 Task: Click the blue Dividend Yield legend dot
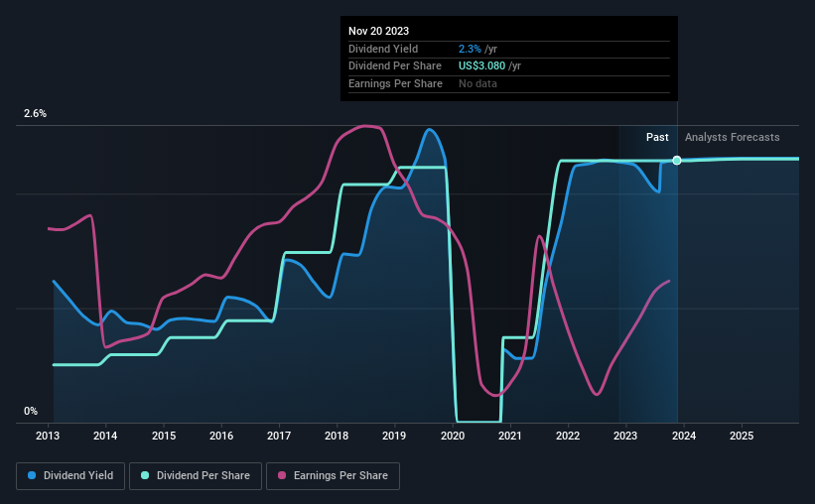pyautogui.click(x=32, y=475)
